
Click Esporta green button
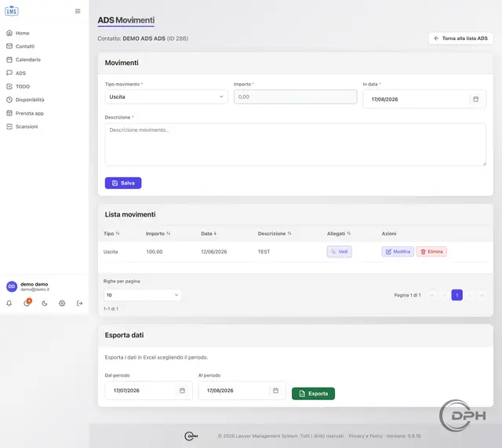(313, 394)
